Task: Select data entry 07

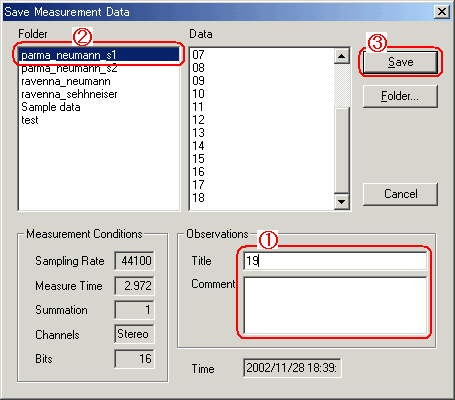Action: coord(262,55)
